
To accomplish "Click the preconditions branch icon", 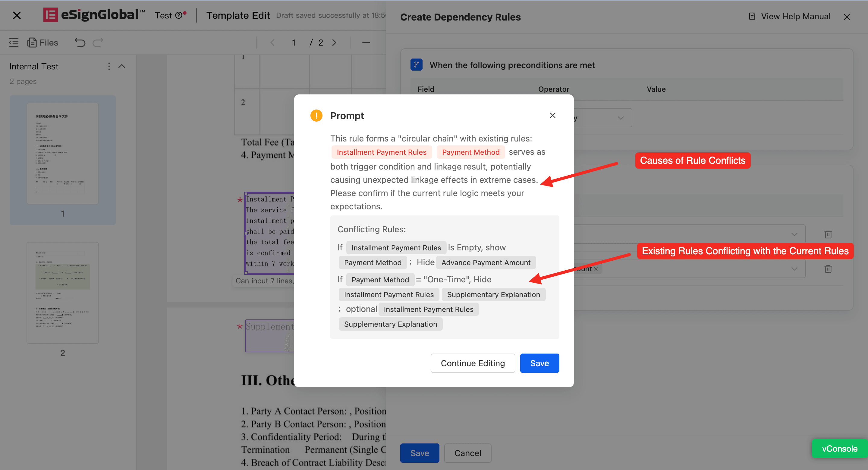I will (416, 65).
